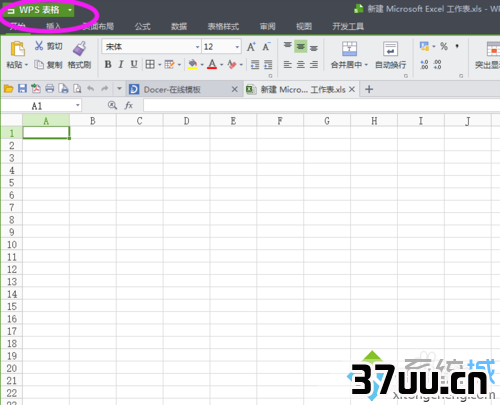Add a new document tab with plus

369,89
